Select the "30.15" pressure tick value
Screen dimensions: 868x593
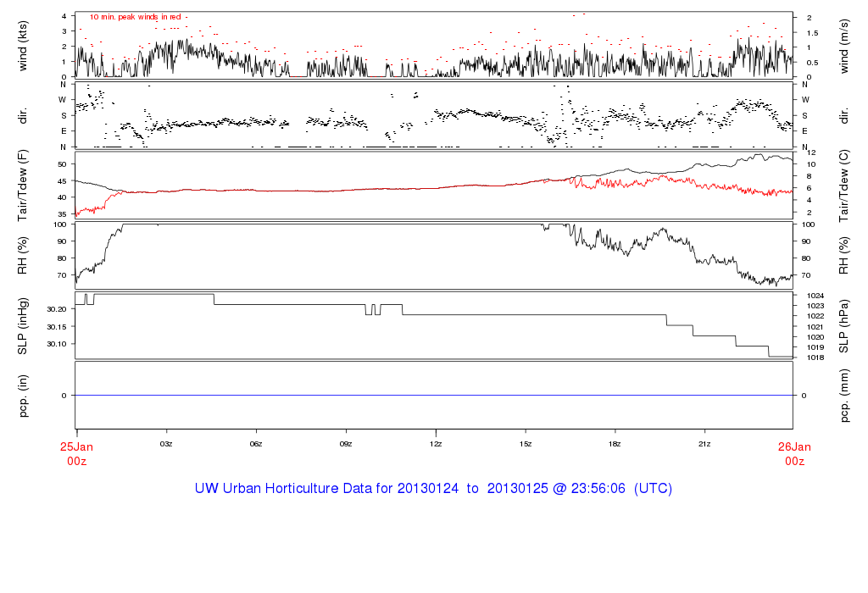[57, 327]
